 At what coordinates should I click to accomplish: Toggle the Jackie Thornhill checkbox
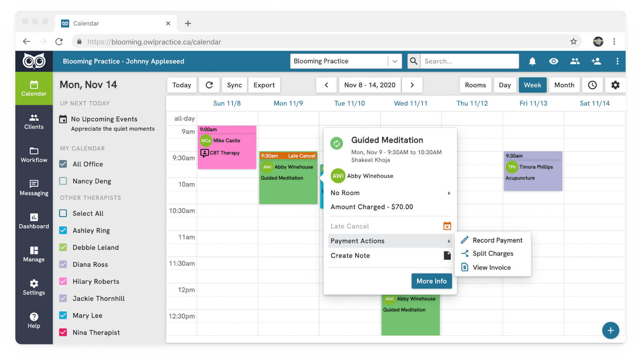click(63, 298)
